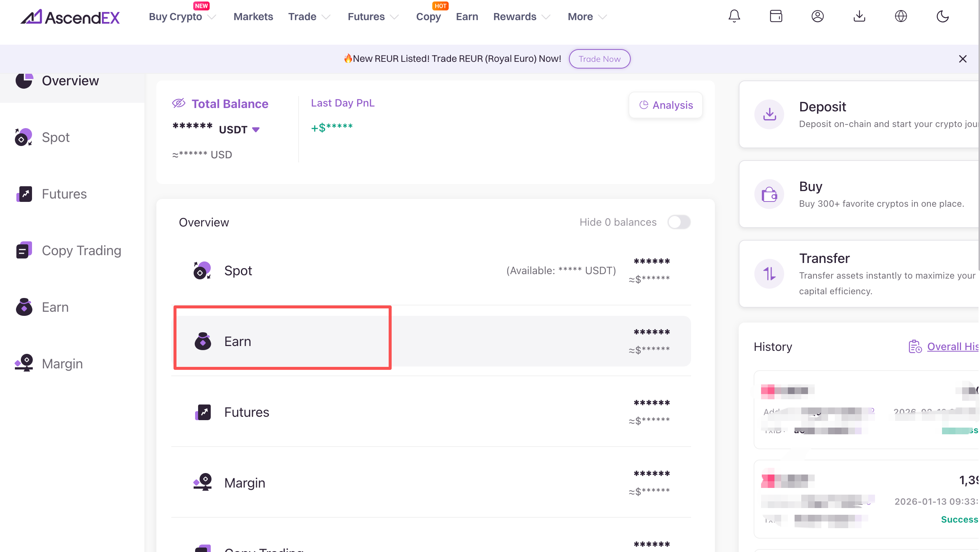Click the Analysis button
The width and height of the screenshot is (980, 552).
pos(665,105)
